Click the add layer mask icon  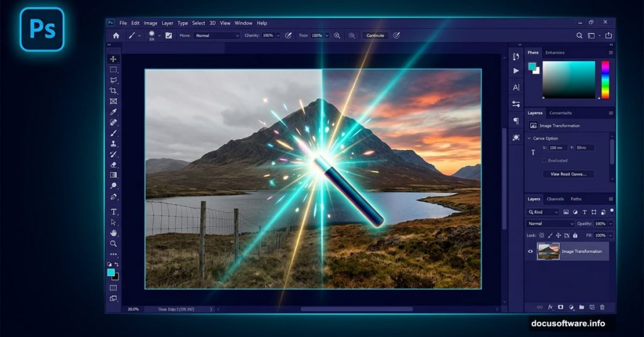(x=560, y=307)
